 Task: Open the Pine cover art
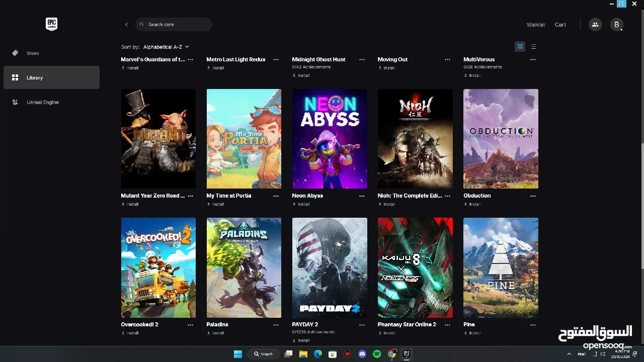(x=501, y=267)
